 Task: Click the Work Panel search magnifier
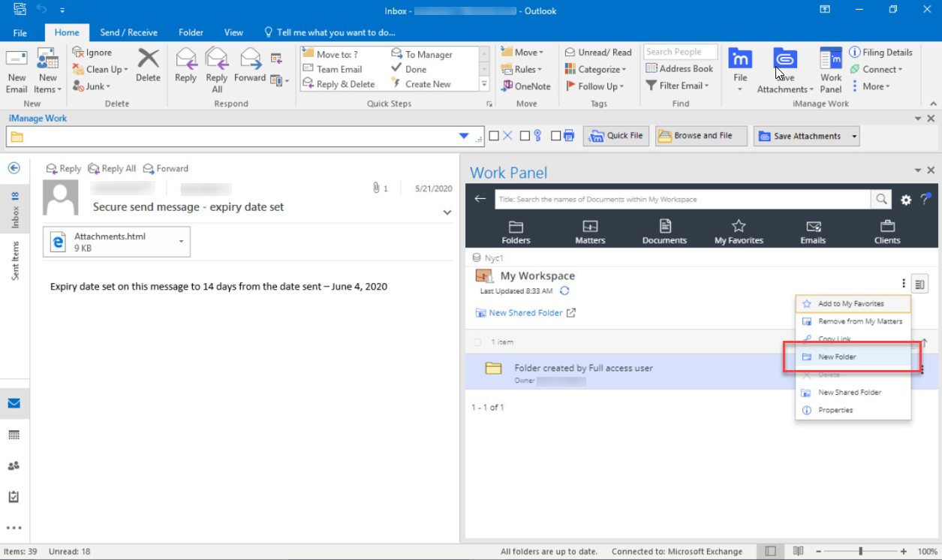click(x=880, y=199)
